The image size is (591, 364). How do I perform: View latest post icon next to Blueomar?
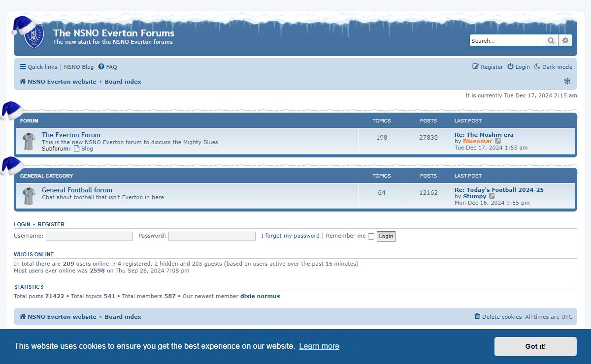[x=498, y=141]
